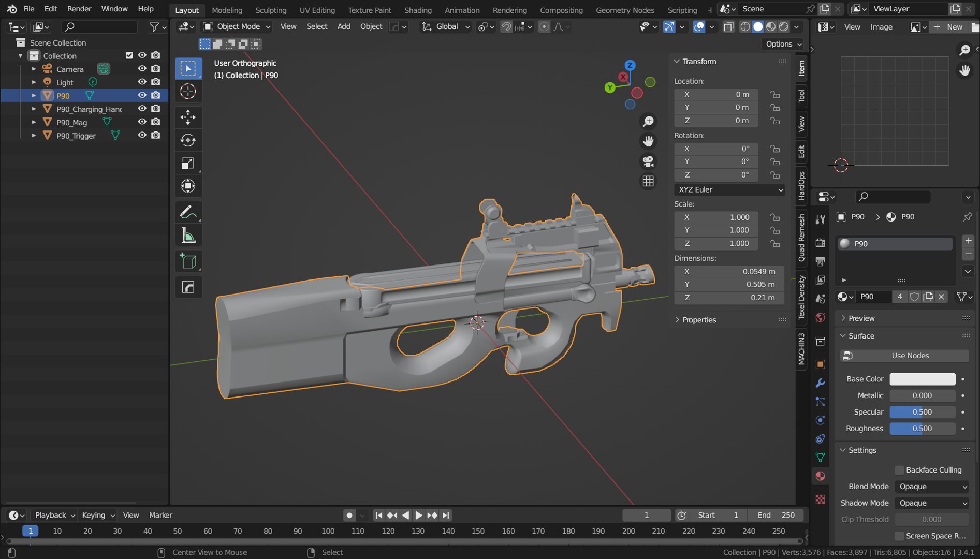Screen dimensions: 980x559
Task: Open the Global transform orientation dropdown
Action: [x=445, y=26]
